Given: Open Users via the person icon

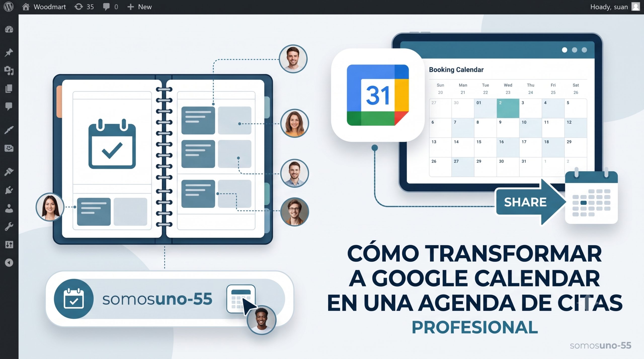Looking at the screenshot, I should (x=9, y=208).
